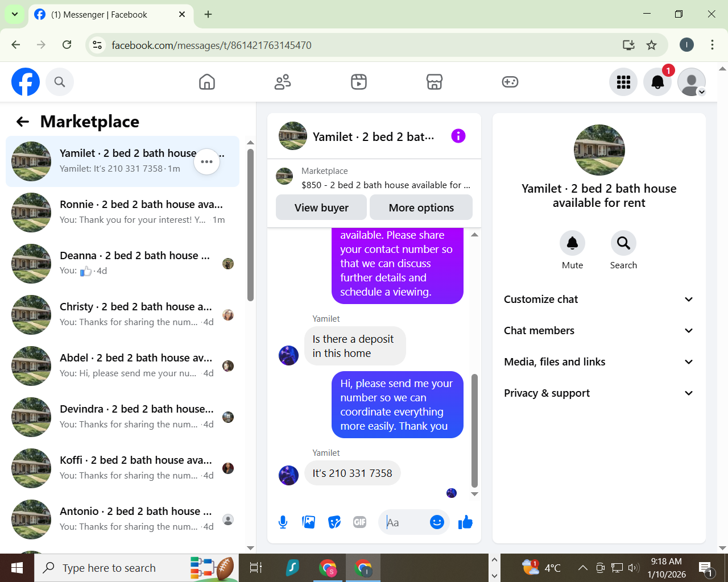Click Yamilet's avatar beside phone number message
The image size is (728, 582).
288,475
